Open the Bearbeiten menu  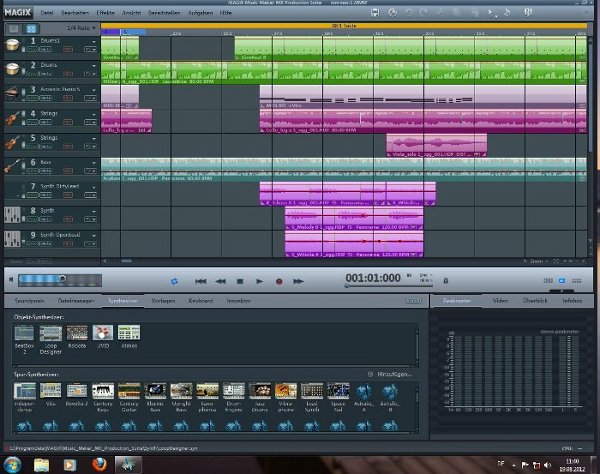tap(75, 13)
